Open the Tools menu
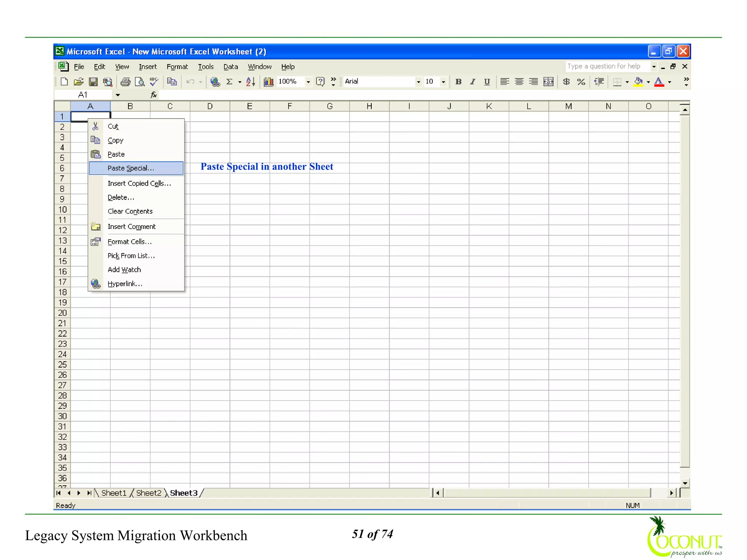747x560 pixels. coord(206,67)
